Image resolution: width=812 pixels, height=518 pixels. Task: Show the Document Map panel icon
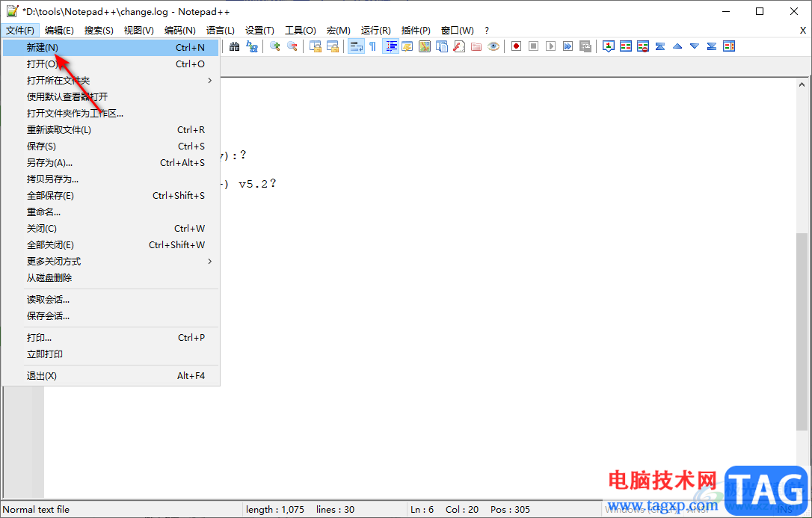pos(425,46)
